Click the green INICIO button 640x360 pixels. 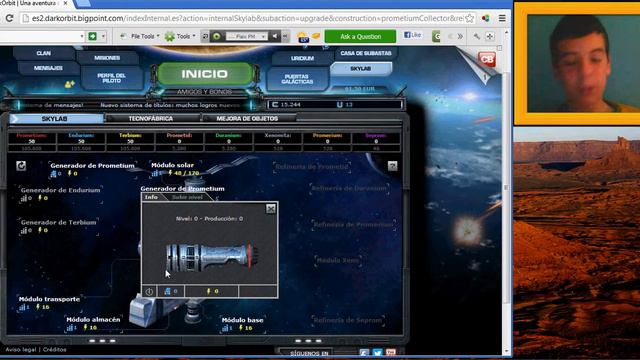(x=204, y=74)
